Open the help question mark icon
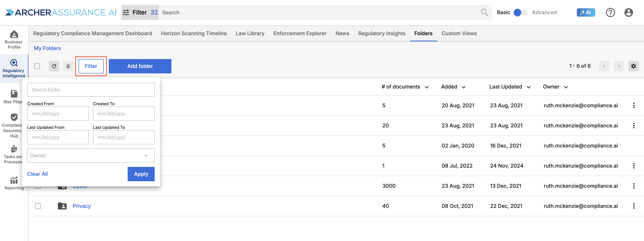This screenshot has height=241, width=644. pos(610,12)
